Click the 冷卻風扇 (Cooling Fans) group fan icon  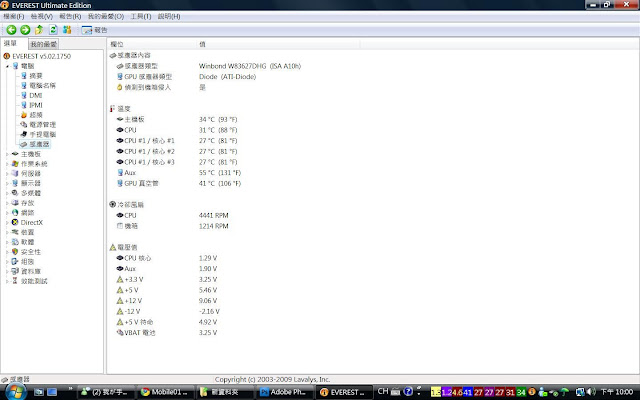[x=113, y=204]
